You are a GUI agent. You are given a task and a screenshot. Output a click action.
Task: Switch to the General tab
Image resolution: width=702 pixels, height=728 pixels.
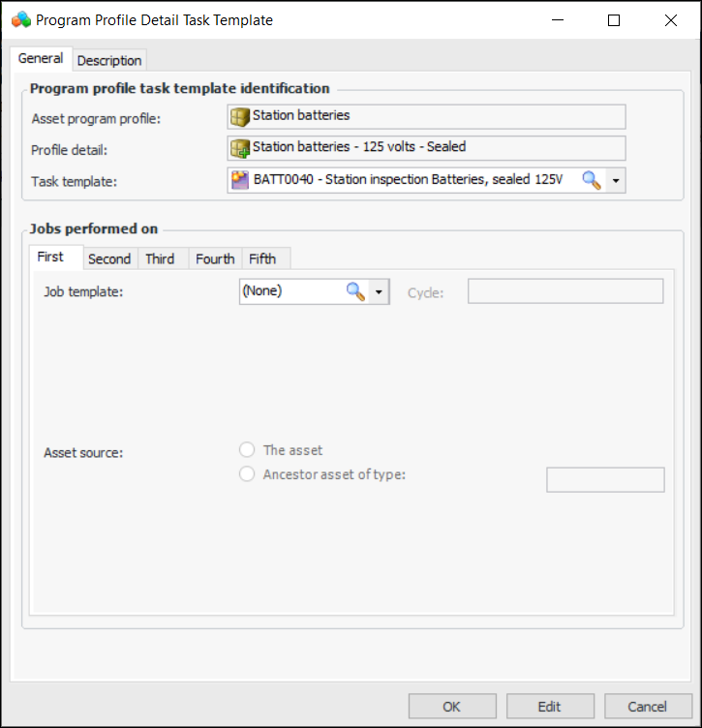pyautogui.click(x=41, y=58)
